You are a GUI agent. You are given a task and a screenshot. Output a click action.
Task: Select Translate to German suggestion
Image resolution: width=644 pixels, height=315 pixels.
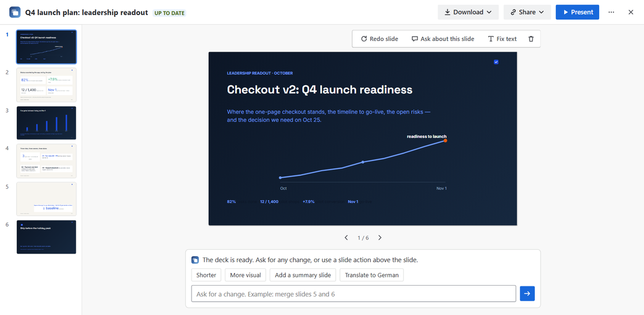pos(371,275)
